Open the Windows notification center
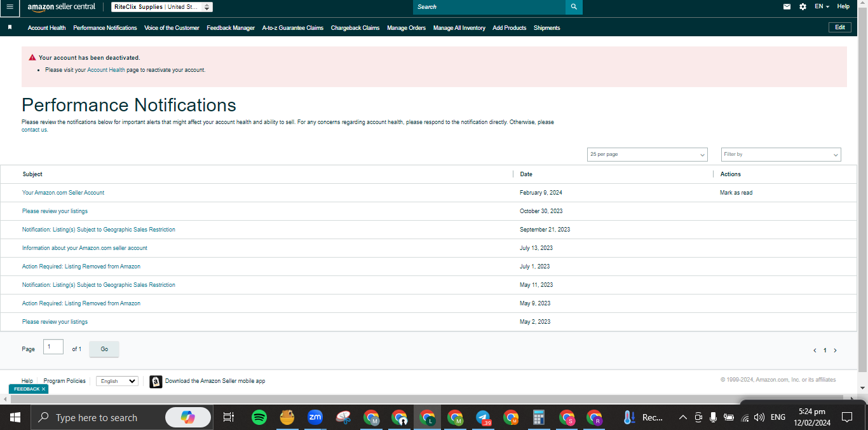Viewport: 868px width, 430px height. pos(847,417)
